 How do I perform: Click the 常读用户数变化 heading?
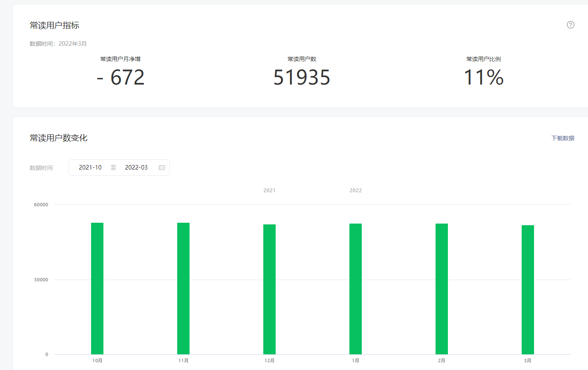(59, 138)
